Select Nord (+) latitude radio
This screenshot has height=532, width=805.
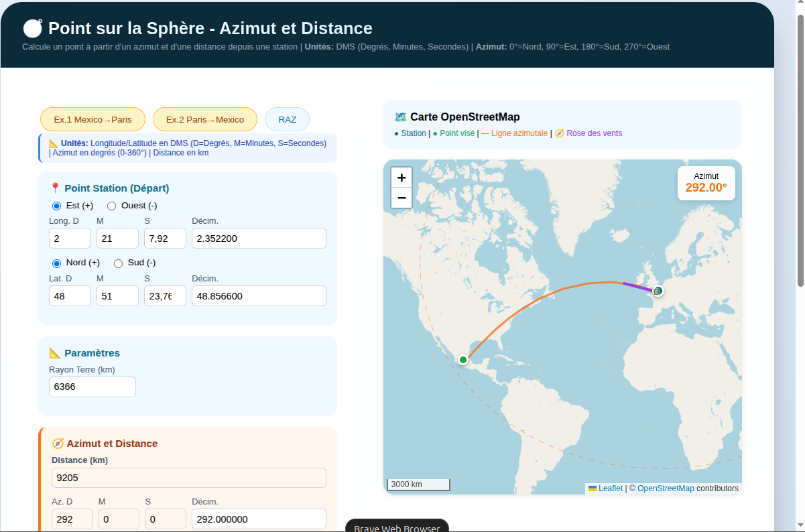[x=57, y=263]
